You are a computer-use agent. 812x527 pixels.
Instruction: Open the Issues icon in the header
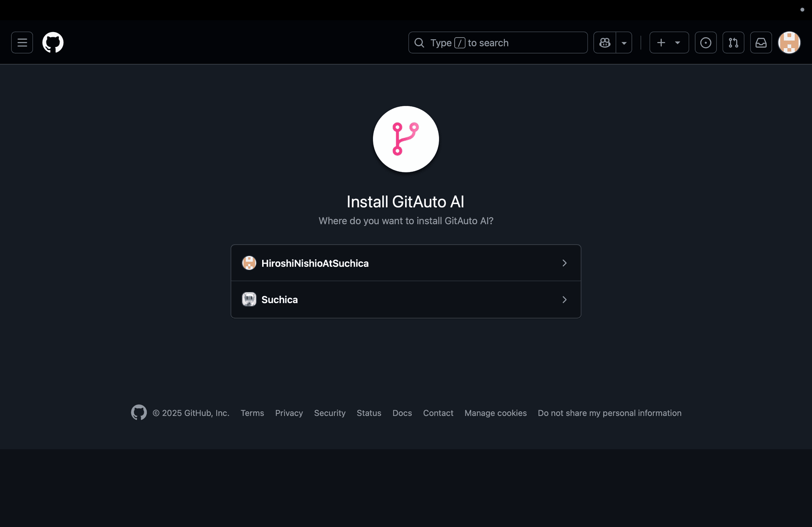coord(705,42)
